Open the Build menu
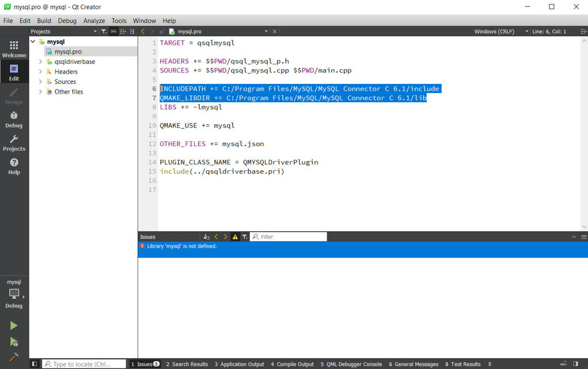 pyautogui.click(x=44, y=21)
